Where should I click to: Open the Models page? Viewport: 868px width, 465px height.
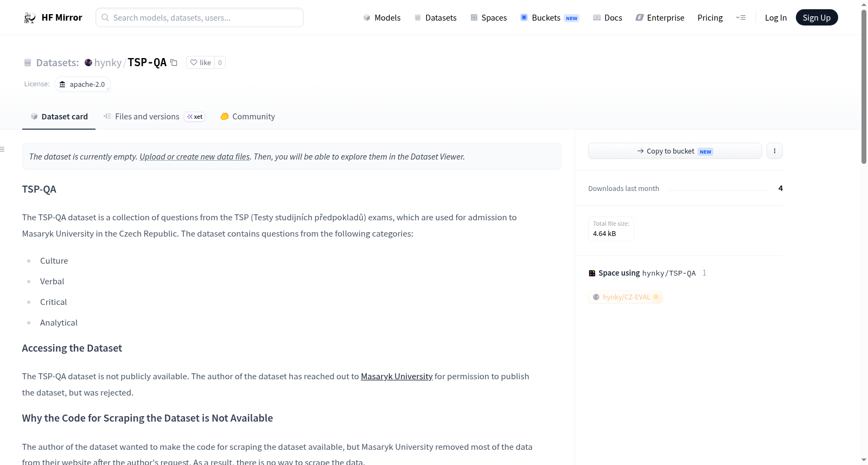[382, 18]
